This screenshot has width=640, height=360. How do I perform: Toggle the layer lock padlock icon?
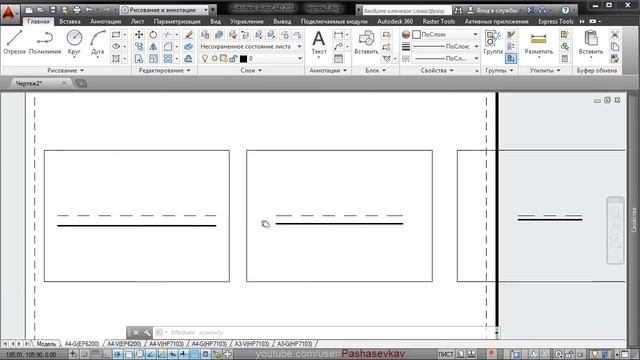coord(233,59)
